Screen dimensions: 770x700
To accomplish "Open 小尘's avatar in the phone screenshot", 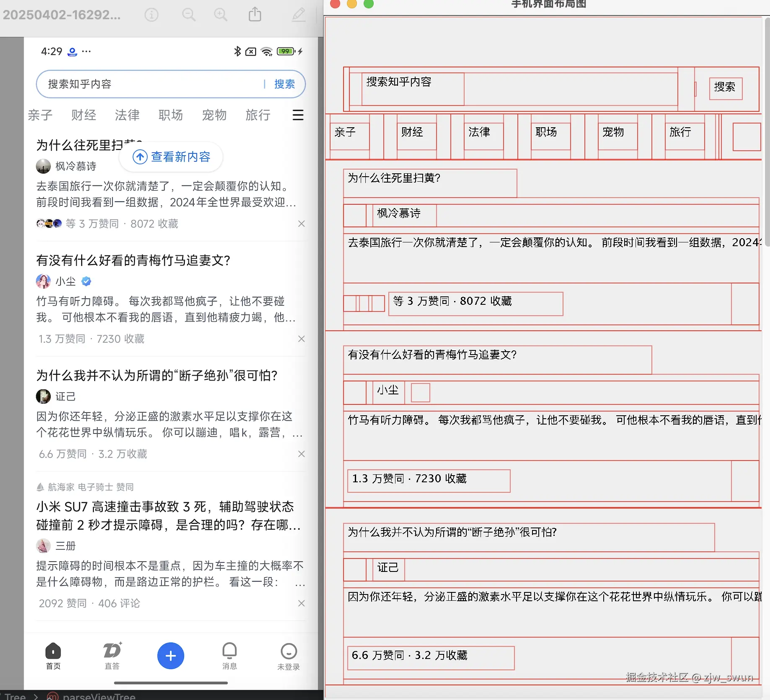I will click(43, 281).
